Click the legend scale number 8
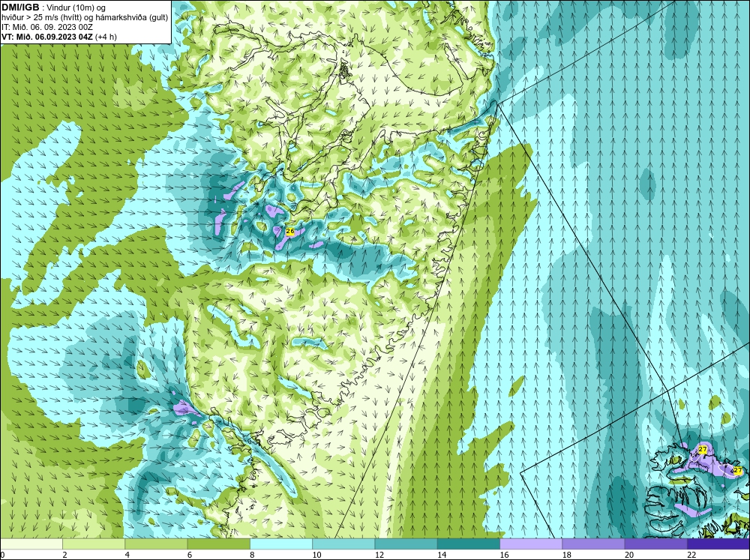The width and height of the screenshot is (750, 560). (252, 555)
